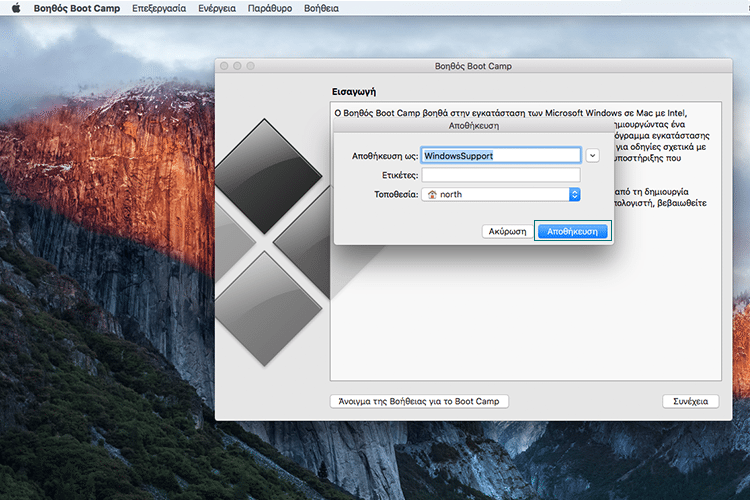Click the minimize button of Boot Camp window
The image size is (750, 500).
click(x=237, y=66)
